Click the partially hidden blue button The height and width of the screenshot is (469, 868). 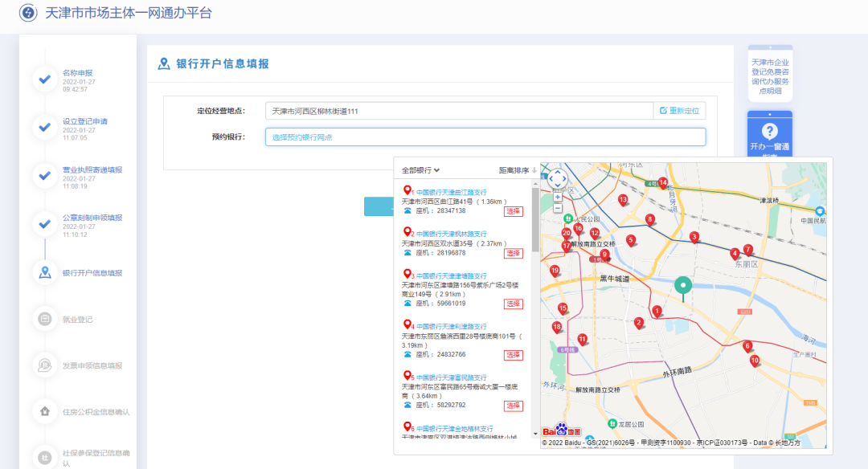(x=379, y=206)
